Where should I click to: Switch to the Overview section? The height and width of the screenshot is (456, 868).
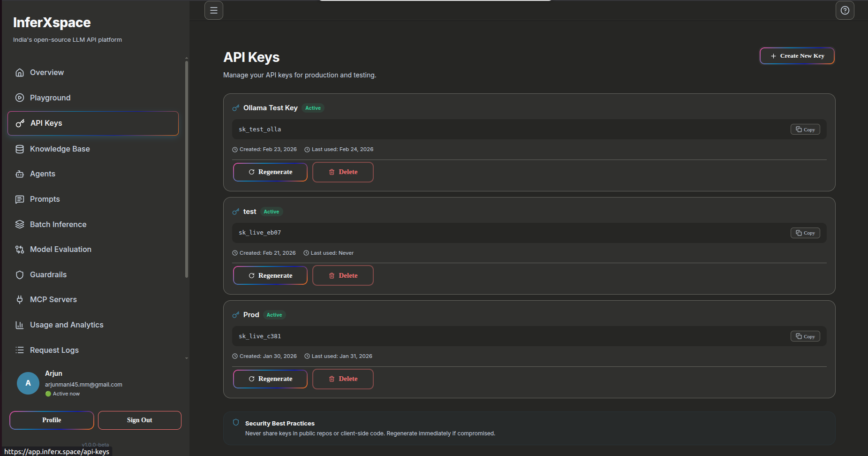[x=47, y=72]
